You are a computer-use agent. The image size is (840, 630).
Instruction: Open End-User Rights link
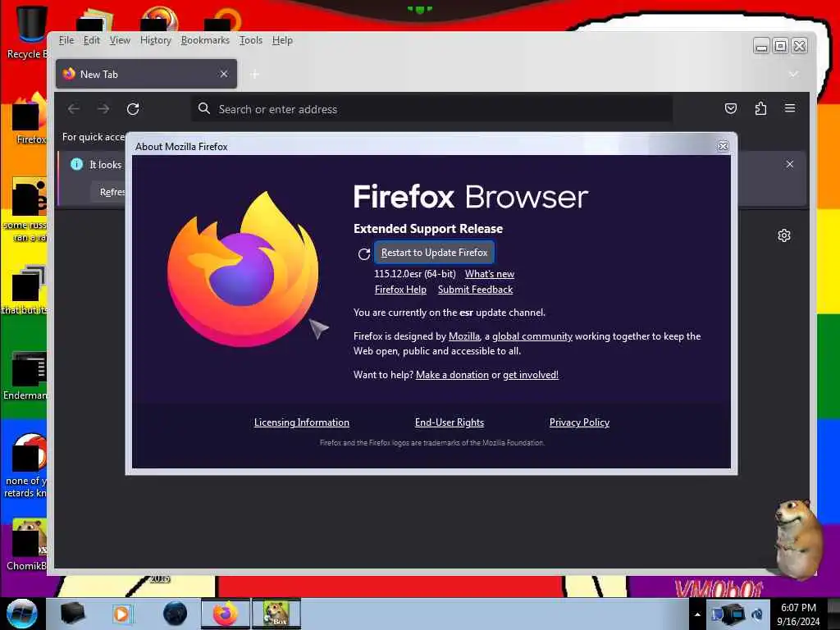point(449,422)
